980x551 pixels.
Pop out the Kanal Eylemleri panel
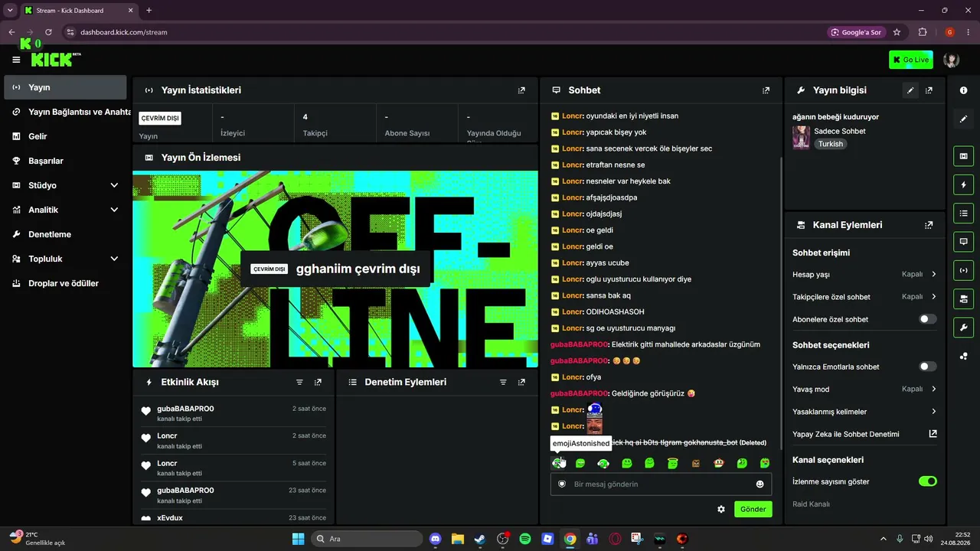[x=929, y=225]
